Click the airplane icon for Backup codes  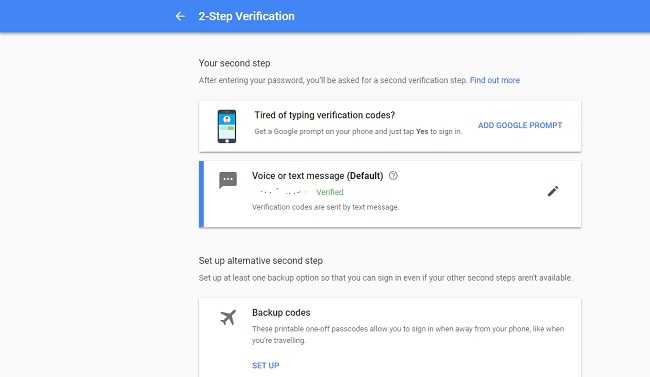coord(228,318)
